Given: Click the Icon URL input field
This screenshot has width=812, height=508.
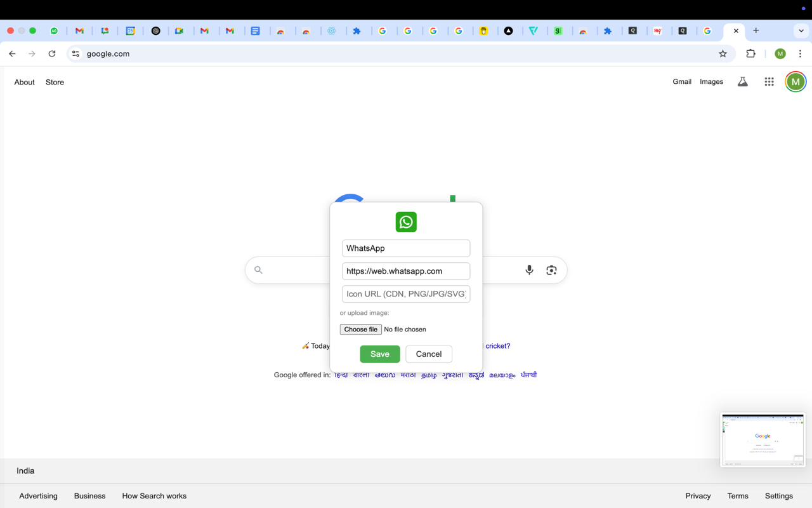Looking at the screenshot, I should 406,294.
